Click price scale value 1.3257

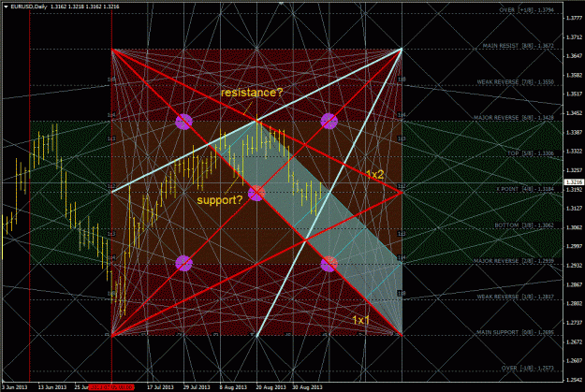(574, 170)
